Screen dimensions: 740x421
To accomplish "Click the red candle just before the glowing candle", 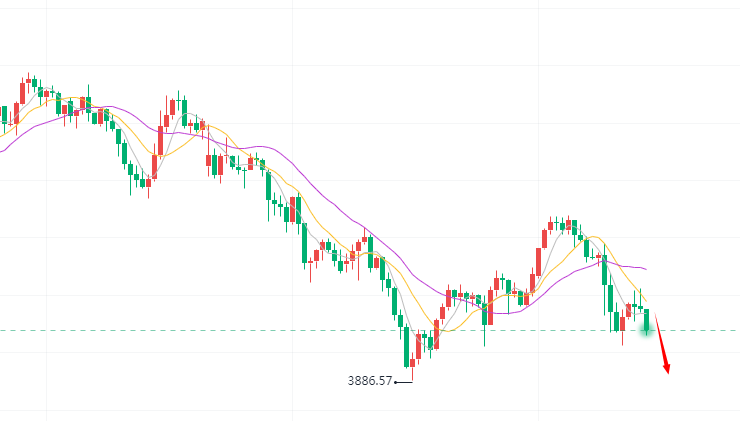I will (629, 309).
